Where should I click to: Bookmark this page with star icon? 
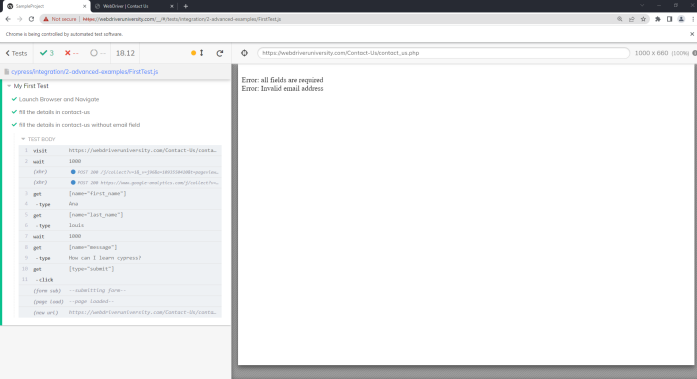pos(643,19)
